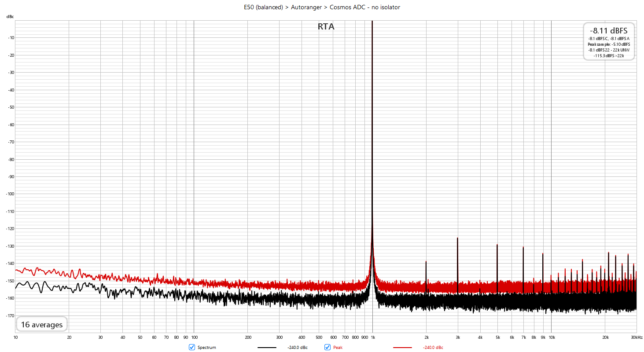
Task: Click the red Peak line swatch
Action: pos(402,348)
